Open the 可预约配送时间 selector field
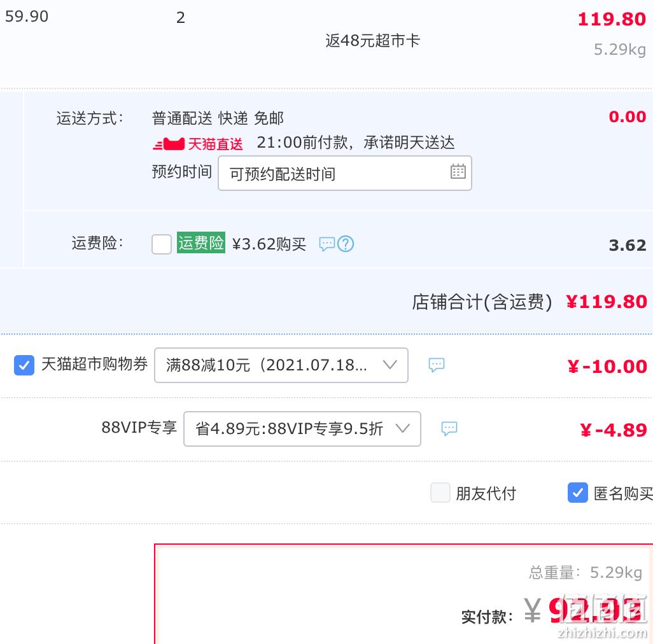Viewport: 653px width, 644px height. point(345,173)
